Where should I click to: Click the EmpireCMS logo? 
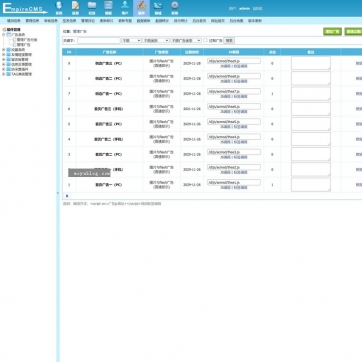pyautogui.click(x=25, y=8)
